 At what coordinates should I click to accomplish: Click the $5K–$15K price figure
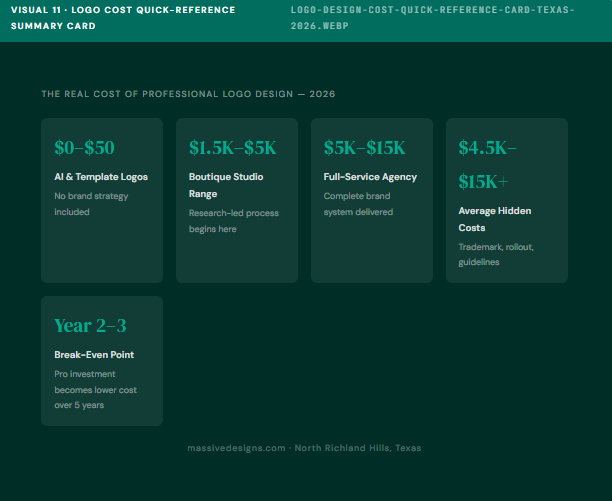coord(365,148)
